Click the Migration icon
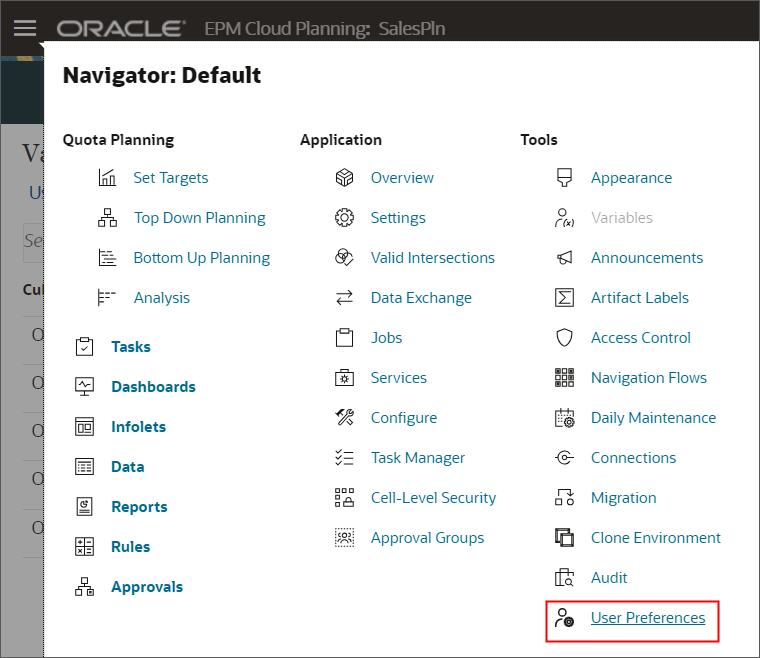Image resolution: width=760 pixels, height=658 pixels. pos(565,498)
